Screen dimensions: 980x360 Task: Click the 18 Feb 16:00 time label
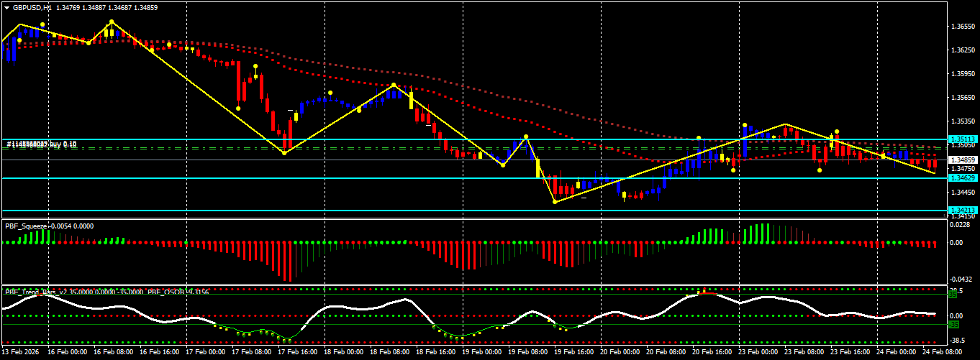(435, 353)
